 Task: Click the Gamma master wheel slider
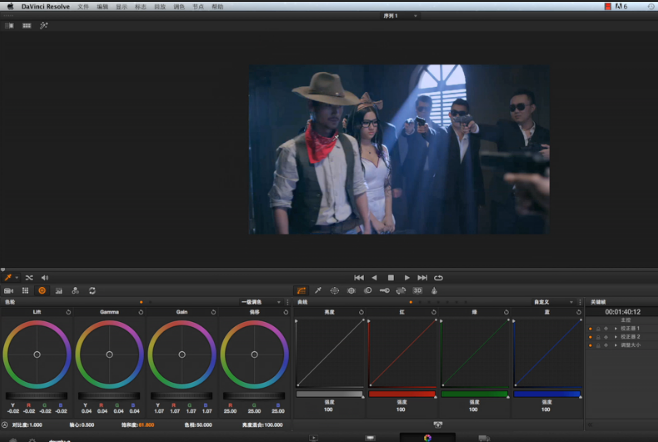point(109,395)
